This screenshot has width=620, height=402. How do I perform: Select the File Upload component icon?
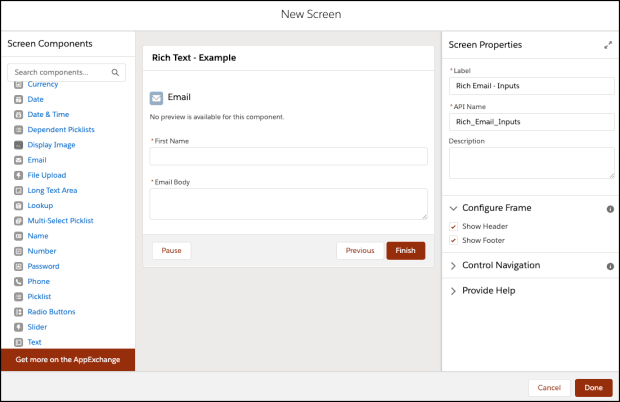18,175
